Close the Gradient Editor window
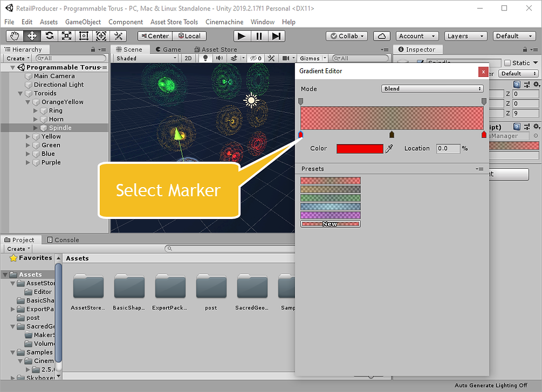This screenshot has width=542, height=392. point(483,72)
